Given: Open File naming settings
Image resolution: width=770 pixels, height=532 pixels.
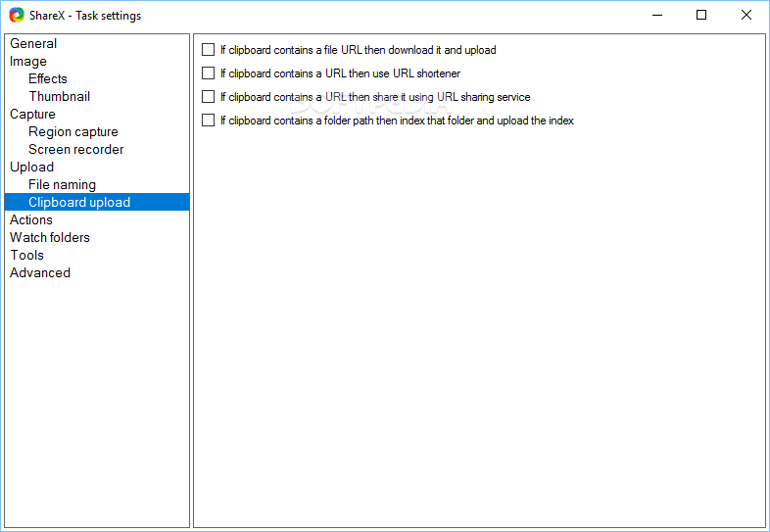Looking at the screenshot, I should pyautogui.click(x=62, y=185).
